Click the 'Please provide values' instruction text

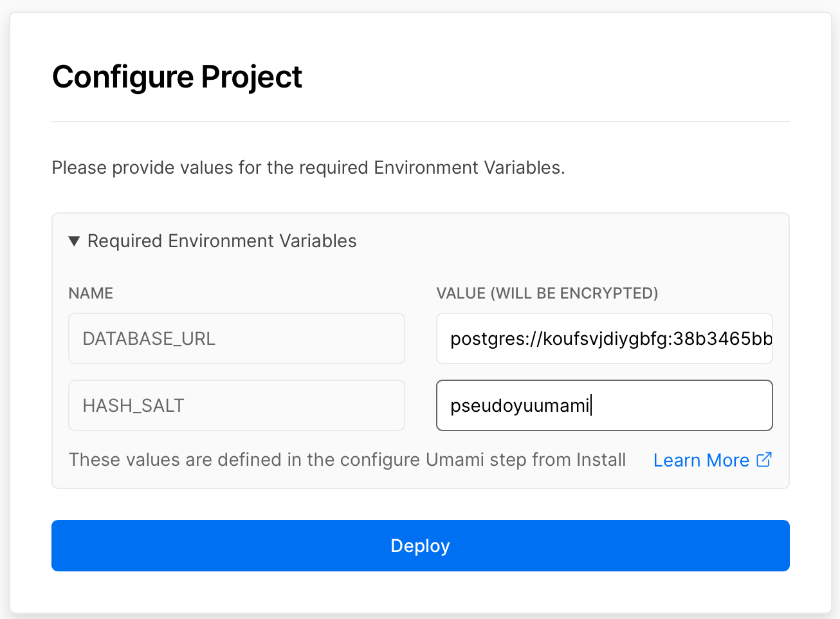point(308,168)
